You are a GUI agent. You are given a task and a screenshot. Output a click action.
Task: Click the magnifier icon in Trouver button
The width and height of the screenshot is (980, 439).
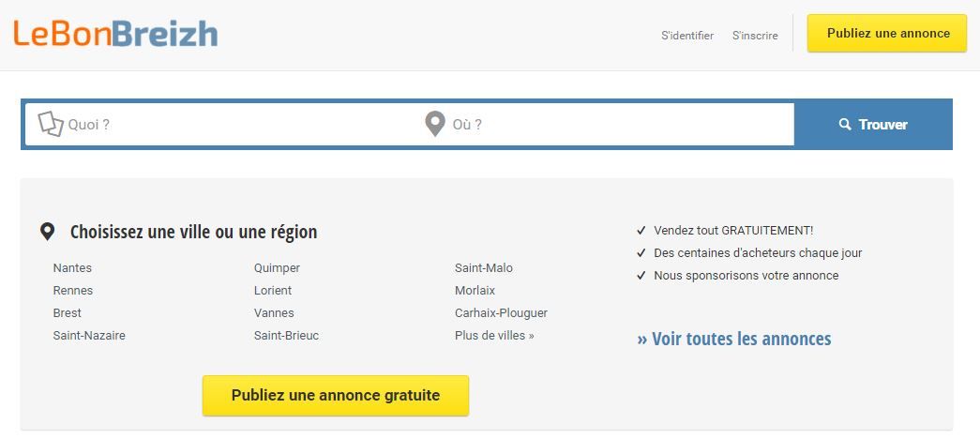(x=845, y=124)
